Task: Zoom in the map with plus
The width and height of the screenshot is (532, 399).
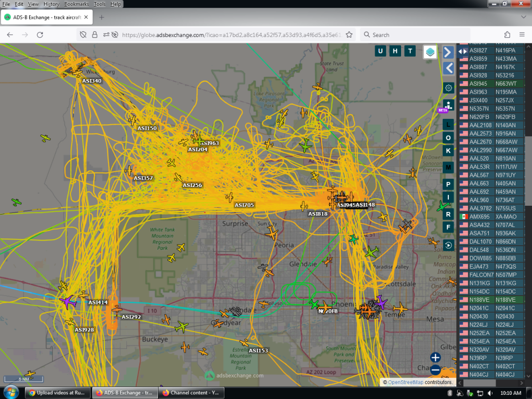Action: pyautogui.click(x=435, y=357)
